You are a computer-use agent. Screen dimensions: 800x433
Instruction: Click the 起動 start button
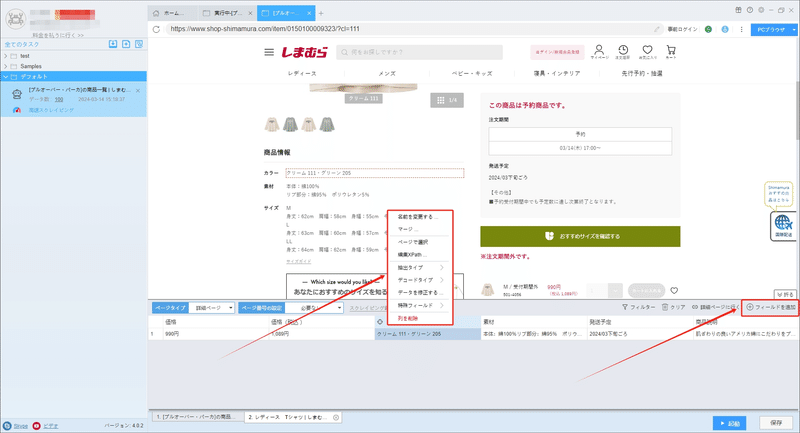(x=730, y=423)
